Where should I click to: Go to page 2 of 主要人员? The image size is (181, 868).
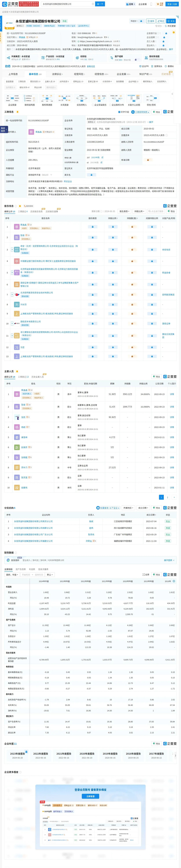168,497
